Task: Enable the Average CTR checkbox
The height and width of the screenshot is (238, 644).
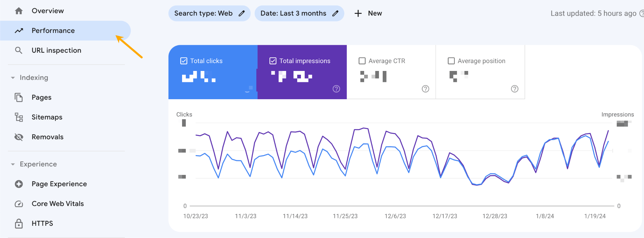Action: 362,61
